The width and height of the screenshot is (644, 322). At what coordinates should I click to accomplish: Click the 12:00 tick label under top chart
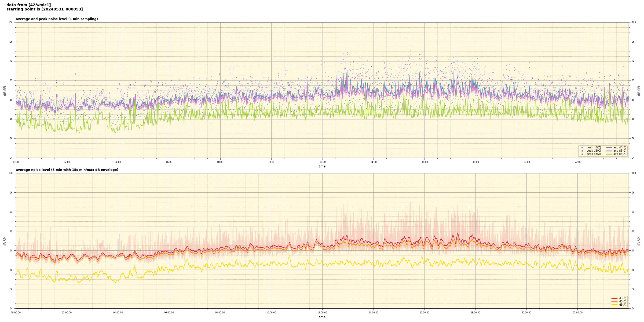(x=322, y=162)
